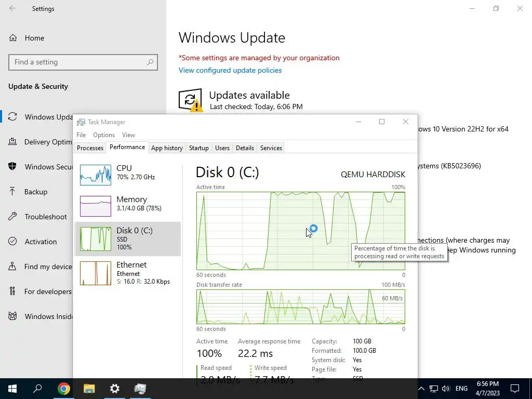532x399 pixels.
Task: Click the taskbar search icon
Action: click(37, 389)
